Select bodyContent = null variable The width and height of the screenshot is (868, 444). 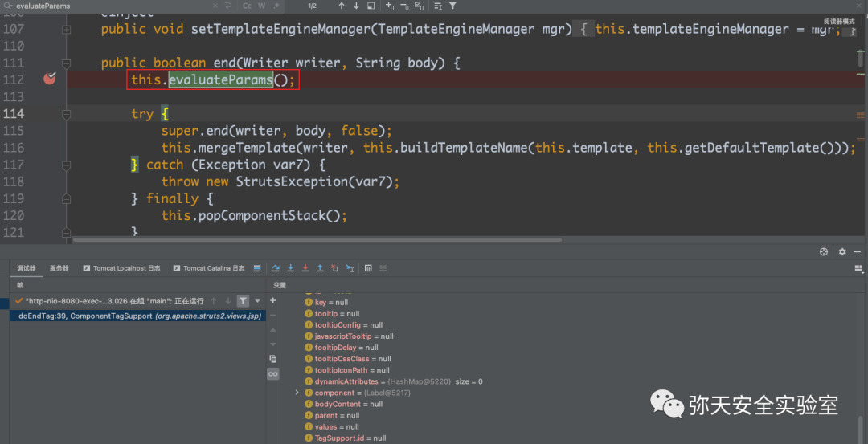(x=344, y=404)
